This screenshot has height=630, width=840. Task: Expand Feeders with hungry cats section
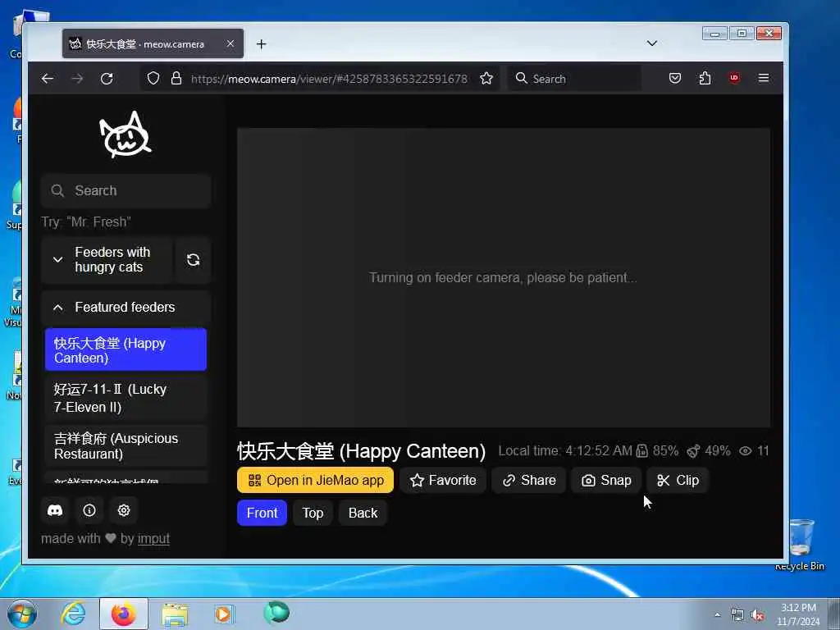point(107,260)
